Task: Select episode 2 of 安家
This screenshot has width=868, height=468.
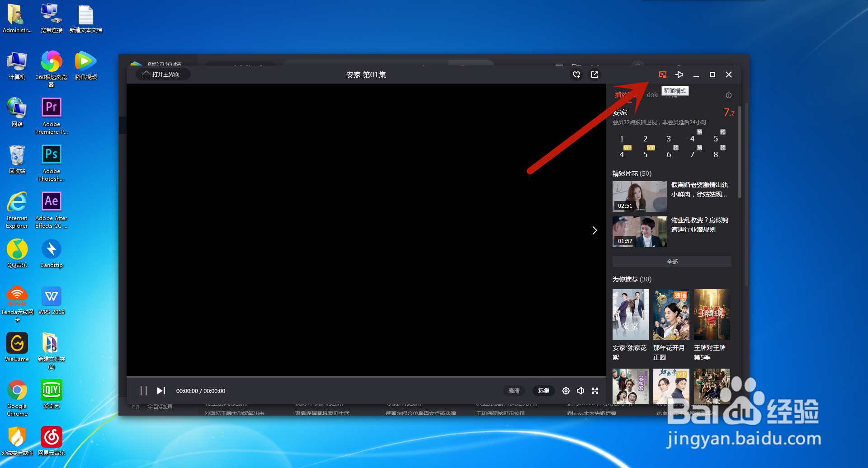Action: [x=645, y=139]
